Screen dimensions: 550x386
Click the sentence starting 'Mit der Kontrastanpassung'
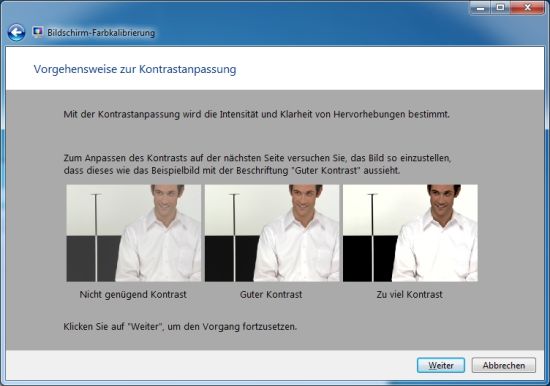tap(256, 114)
